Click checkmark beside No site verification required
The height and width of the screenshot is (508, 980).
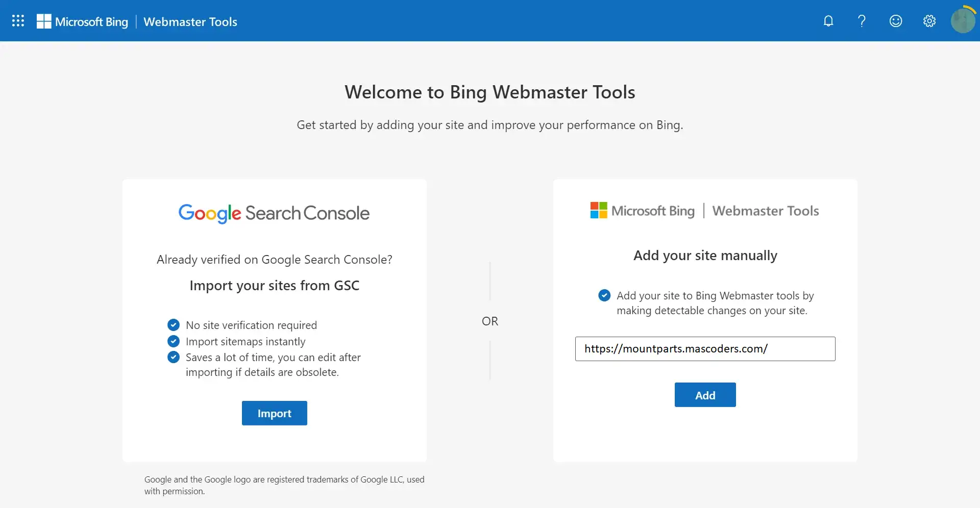pos(174,325)
